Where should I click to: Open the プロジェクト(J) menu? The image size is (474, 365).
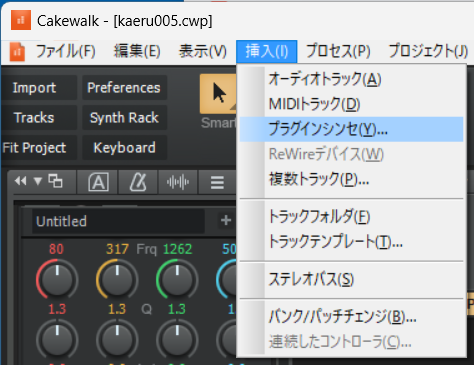coord(428,51)
